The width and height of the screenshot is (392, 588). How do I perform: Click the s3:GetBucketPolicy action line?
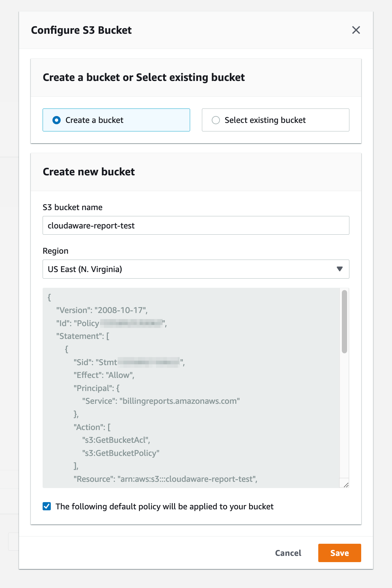[x=121, y=453]
